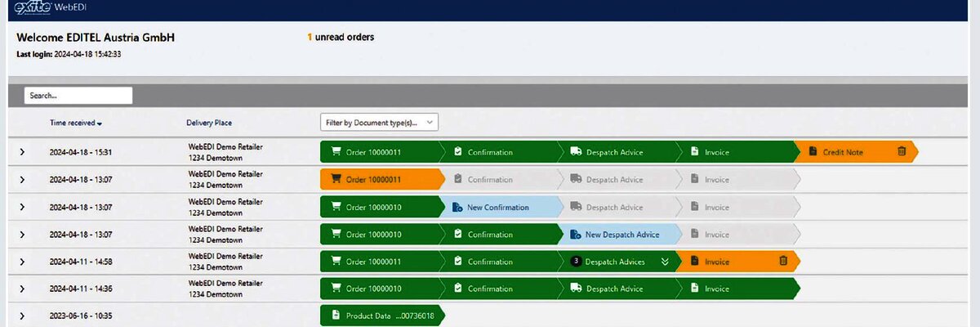Viewport: 980px width, 327px height.
Task: Click cart icon on orange Order 10000011
Action: (x=335, y=180)
